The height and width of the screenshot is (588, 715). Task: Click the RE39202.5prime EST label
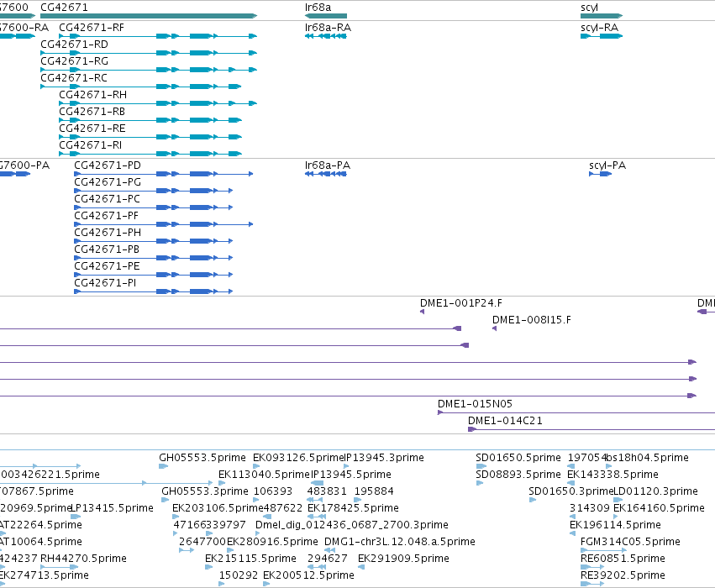pyautogui.click(x=623, y=575)
